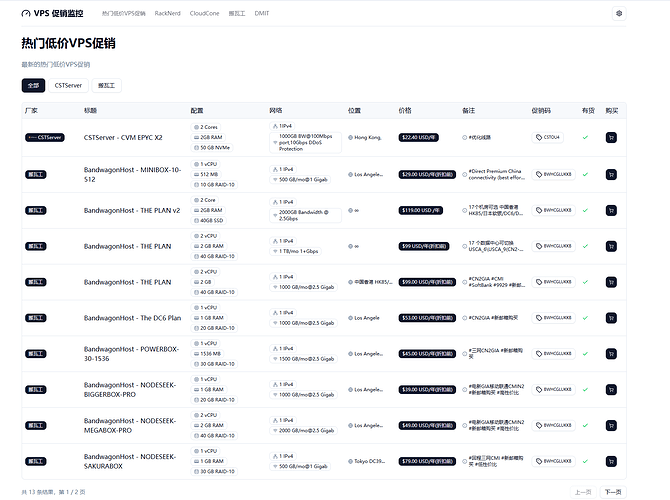
Task: Click the $53.00 USD price badge
Action: (427, 318)
